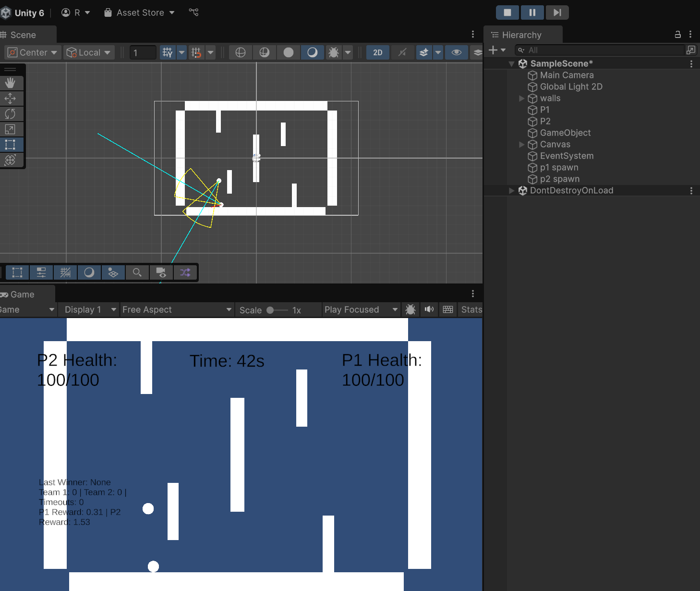The height and width of the screenshot is (591, 700).
Task: Mute game audio in Game view
Action: tap(429, 309)
